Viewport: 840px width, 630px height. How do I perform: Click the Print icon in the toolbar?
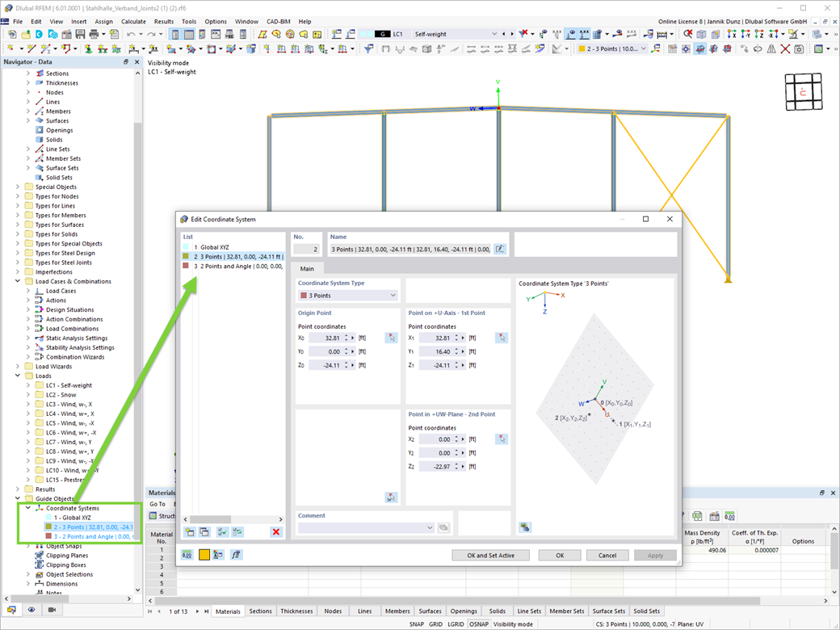pyautogui.click(x=94, y=34)
